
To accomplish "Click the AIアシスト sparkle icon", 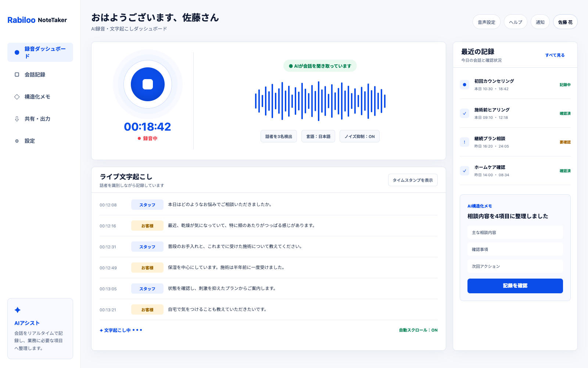I will pos(18,310).
